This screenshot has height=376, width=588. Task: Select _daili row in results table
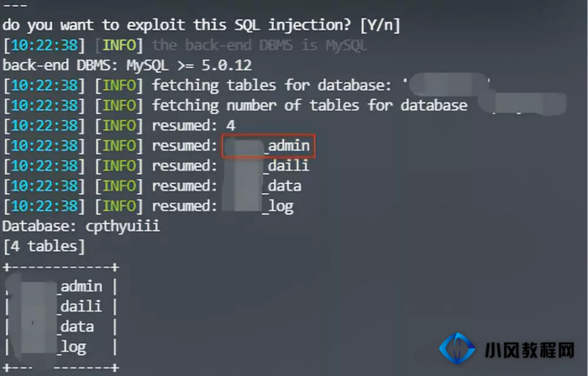61,306
